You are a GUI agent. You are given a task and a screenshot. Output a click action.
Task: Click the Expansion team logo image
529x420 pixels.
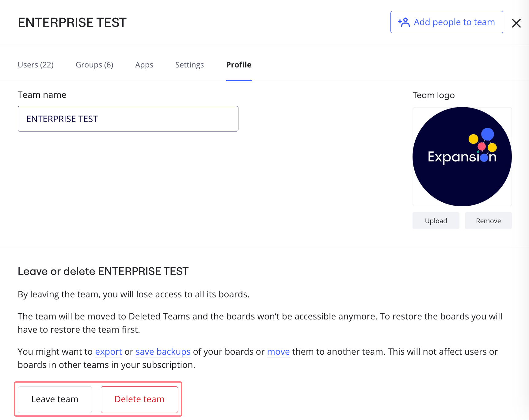pos(462,156)
